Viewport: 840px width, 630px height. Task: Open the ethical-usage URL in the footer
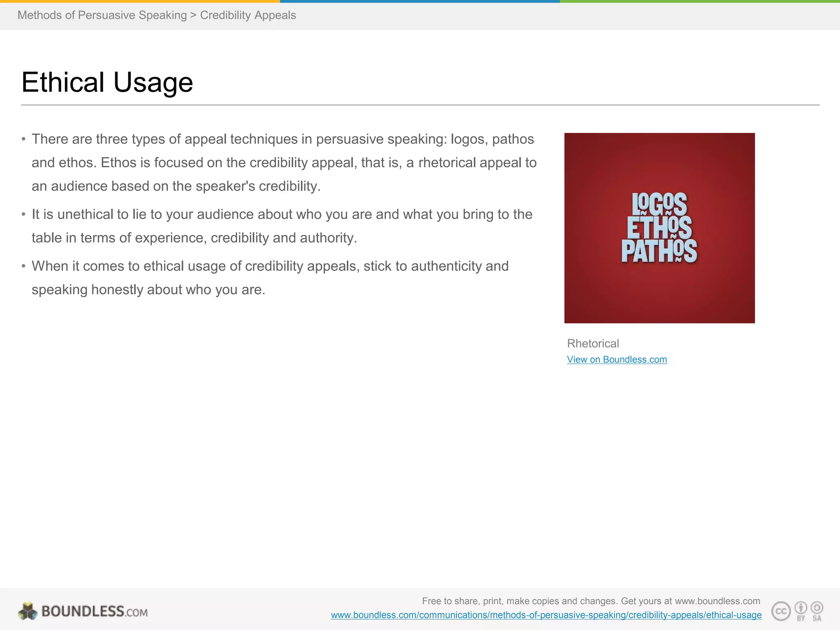pyautogui.click(x=546, y=615)
